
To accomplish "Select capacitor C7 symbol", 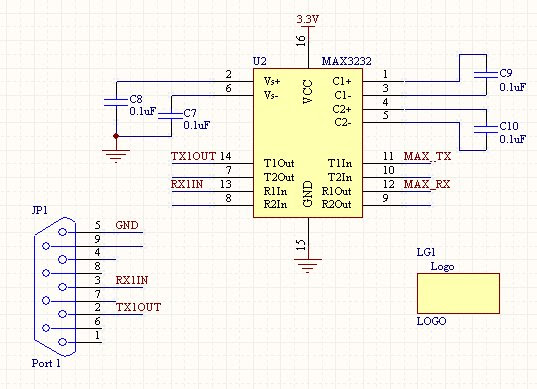I will tap(171, 116).
